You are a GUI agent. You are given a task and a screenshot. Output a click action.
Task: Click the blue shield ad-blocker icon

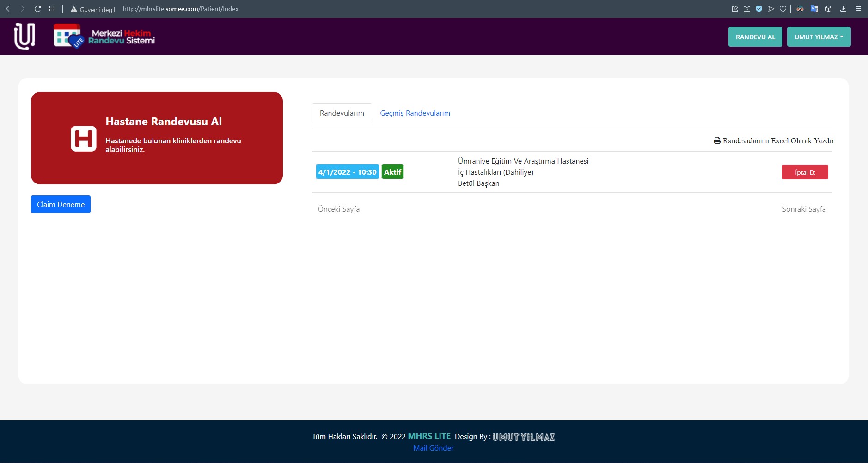[759, 9]
